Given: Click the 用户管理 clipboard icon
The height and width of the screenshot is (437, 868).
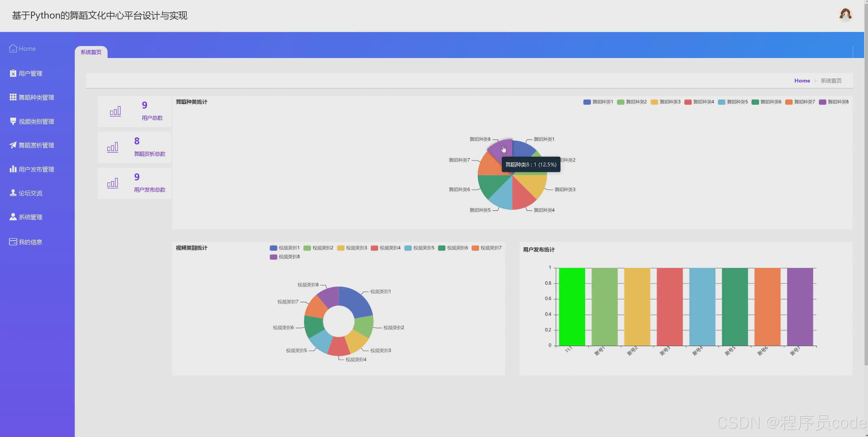Looking at the screenshot, I should coord(13,73).
